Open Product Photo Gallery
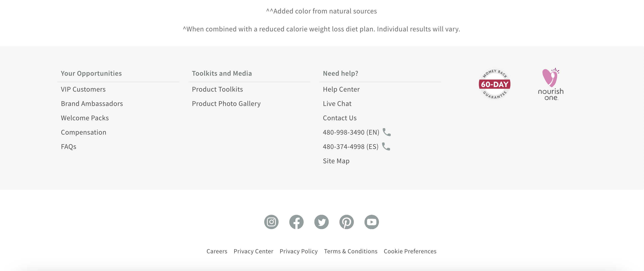Image resolution: width=644 pixels, height=271 pixels. 226,103
